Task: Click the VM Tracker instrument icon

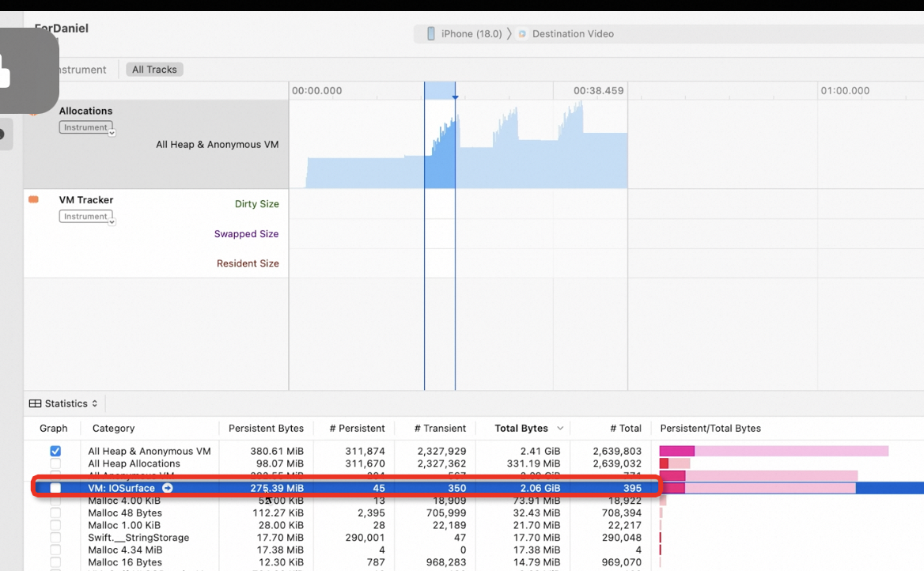Action: [32, 200]
